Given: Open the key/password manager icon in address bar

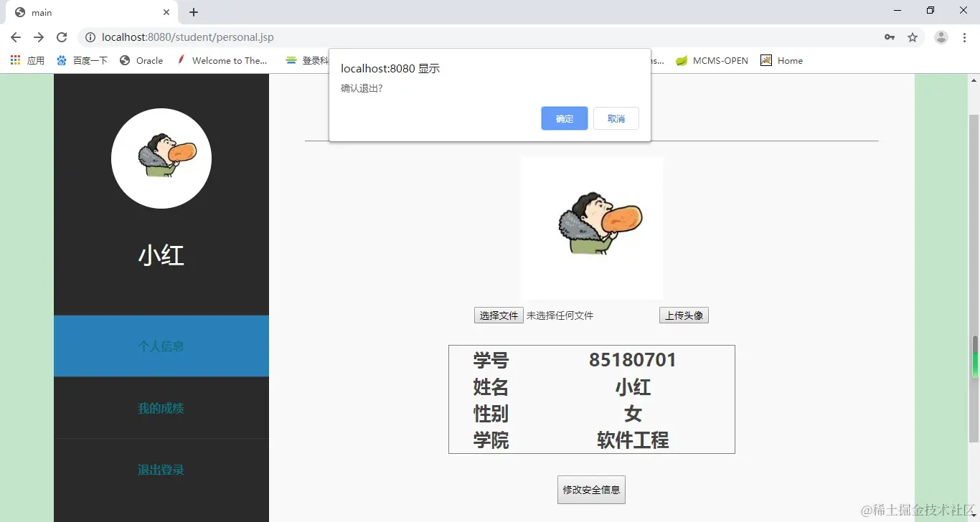Looking at the screenshot, I should coord(889,37).
